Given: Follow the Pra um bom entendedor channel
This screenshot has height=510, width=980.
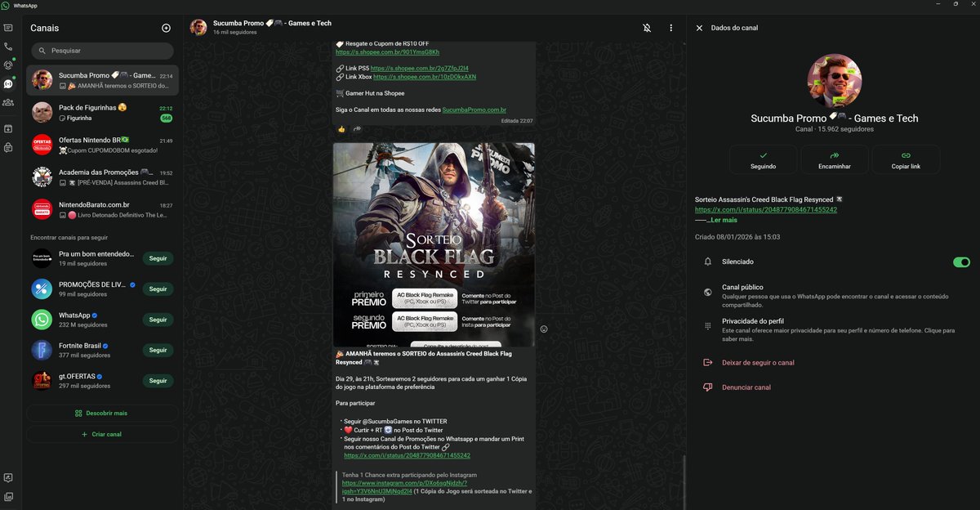Looking at the screenshot, I should [x=158, y=258].
